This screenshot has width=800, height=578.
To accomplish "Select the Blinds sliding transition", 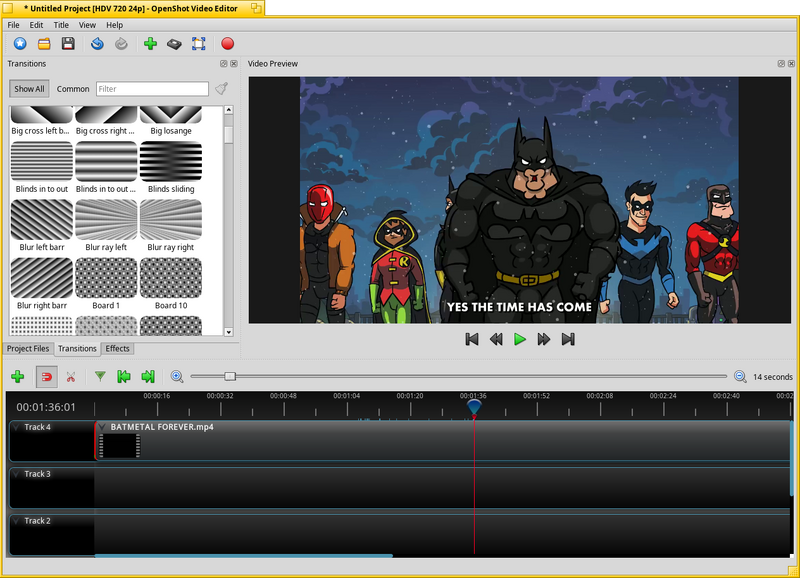I will [x=171, y=167].
